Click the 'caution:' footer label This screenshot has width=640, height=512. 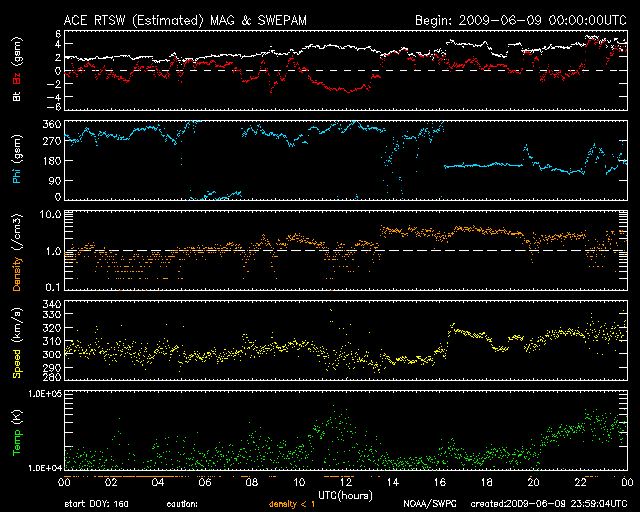click(x=182, y=504)
